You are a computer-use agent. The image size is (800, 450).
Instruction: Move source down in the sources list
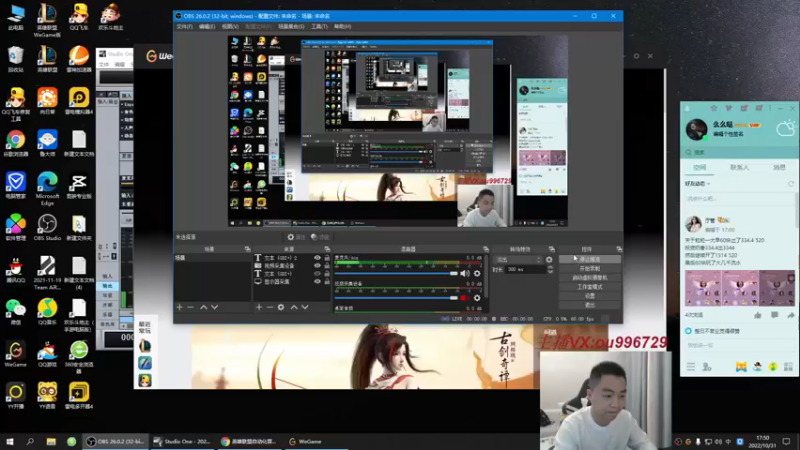click(x=305, y=307)
